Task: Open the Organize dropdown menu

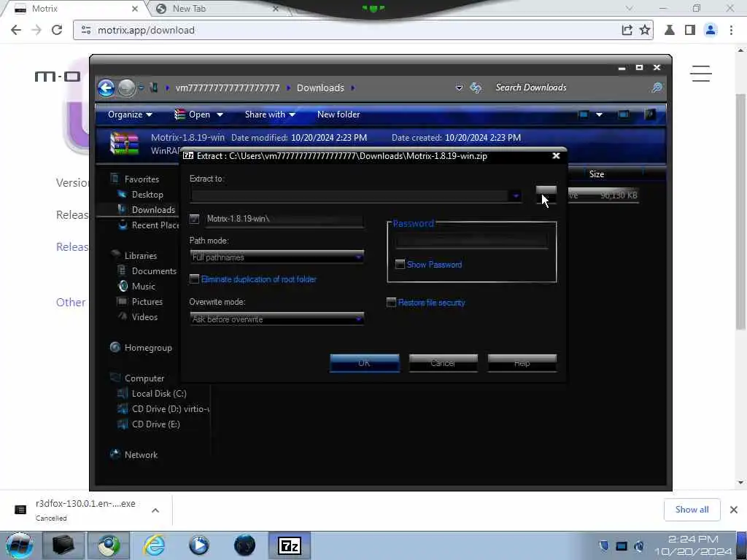Action: coord(130,114)
